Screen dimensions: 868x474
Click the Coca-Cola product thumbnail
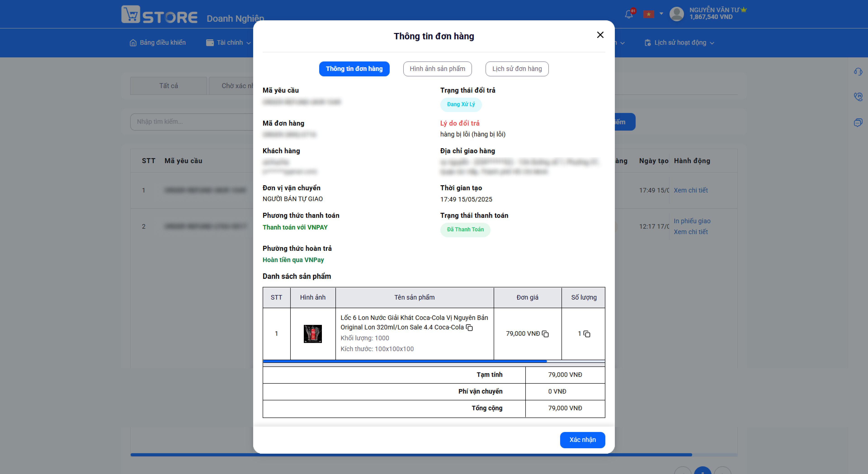(x=313, y=334)
